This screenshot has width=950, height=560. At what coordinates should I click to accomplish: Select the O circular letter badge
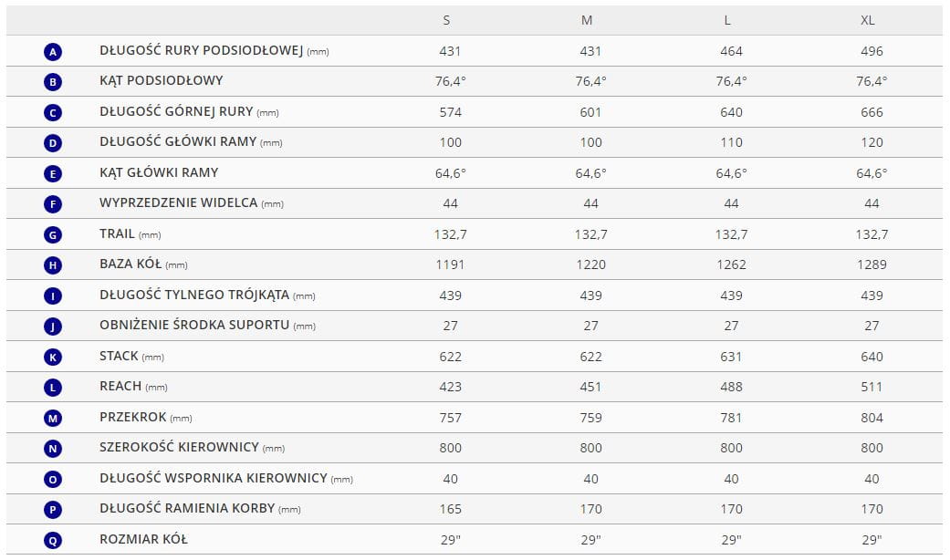(53, 479)
